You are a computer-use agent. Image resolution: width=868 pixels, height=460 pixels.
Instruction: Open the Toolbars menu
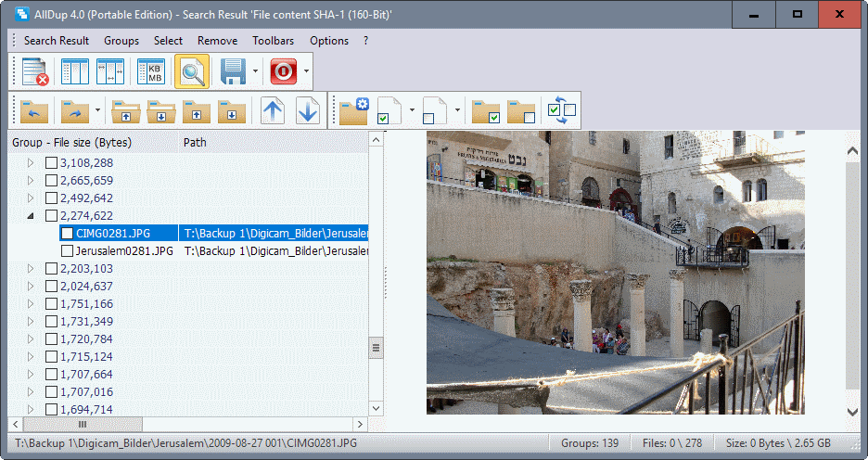274,41
